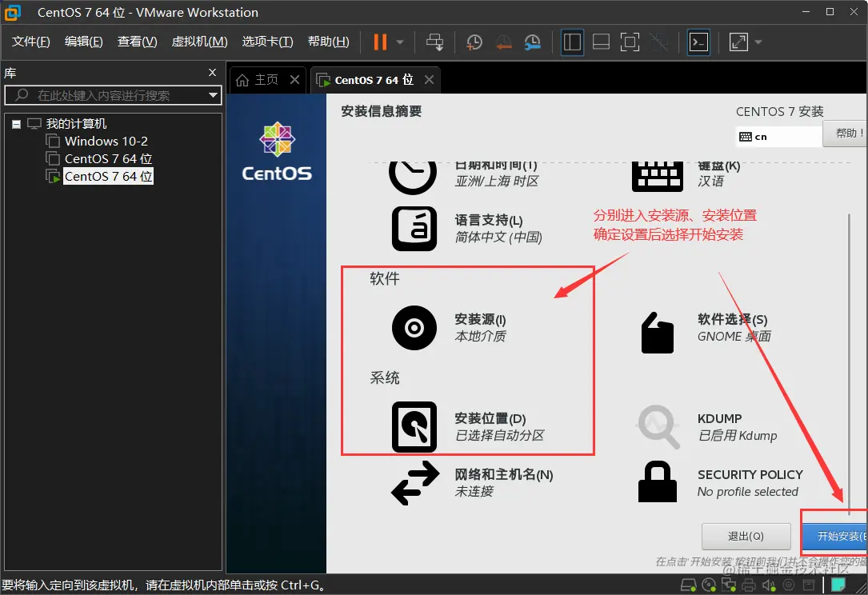Click the network adapter status bar icon

point(729,585)
